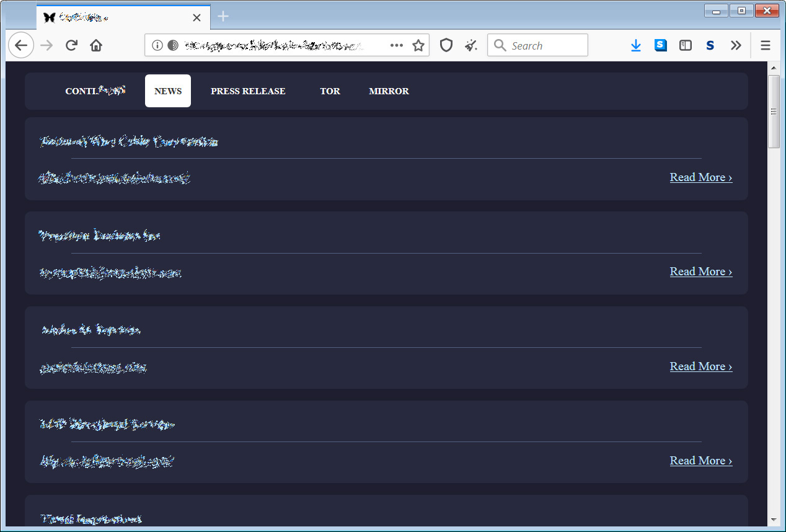
Task: Click Read More in the third entry
Action: pos(700,366)
